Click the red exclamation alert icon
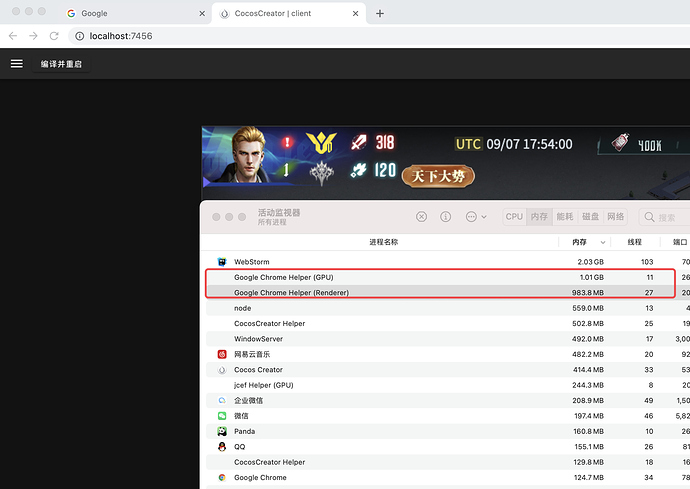 (x=287, y=142)
